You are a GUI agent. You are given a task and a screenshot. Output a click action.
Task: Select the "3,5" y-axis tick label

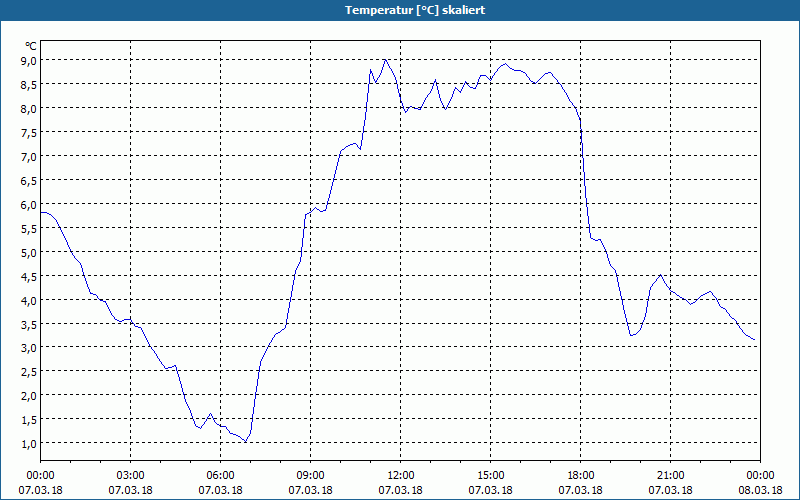point(29,324)
